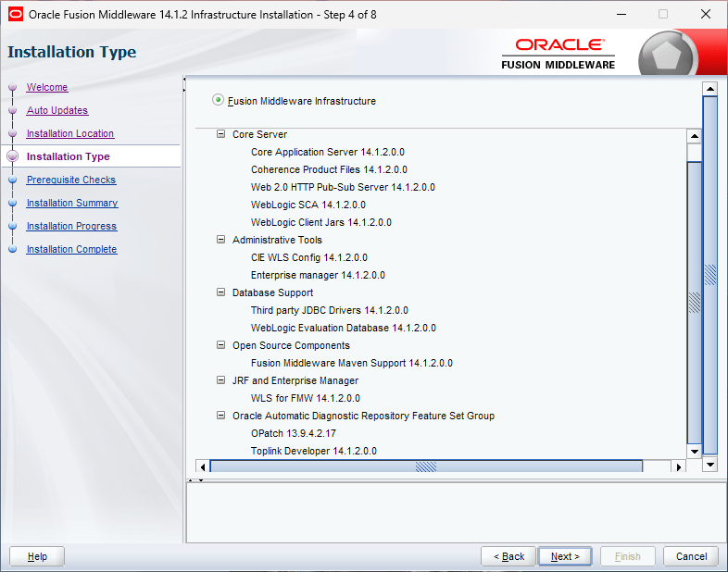
Task: Select Third party JDBC Drivers row
Action: (329, 310)
